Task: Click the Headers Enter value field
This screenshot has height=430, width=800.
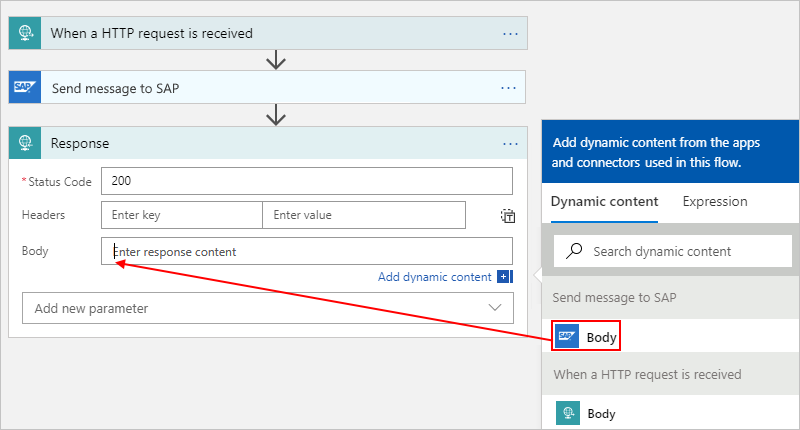Action: click(363, 215)
